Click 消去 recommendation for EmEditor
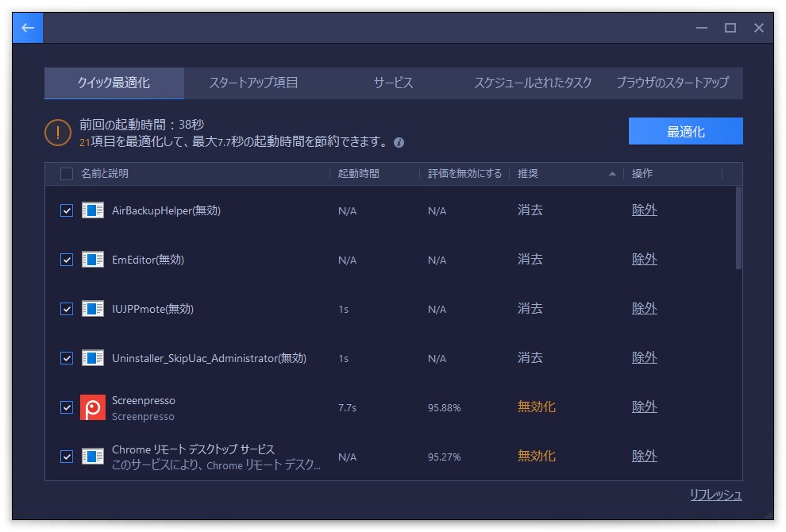The image size is (786, 532). [530, 259]
